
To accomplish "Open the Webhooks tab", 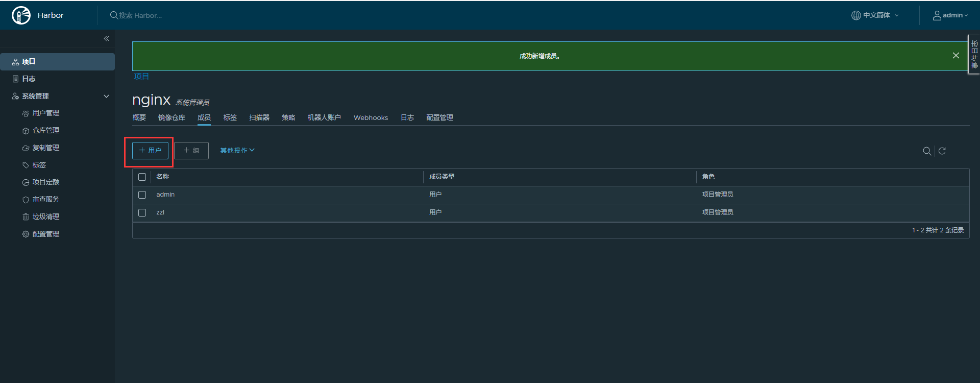I will (371, 117).
